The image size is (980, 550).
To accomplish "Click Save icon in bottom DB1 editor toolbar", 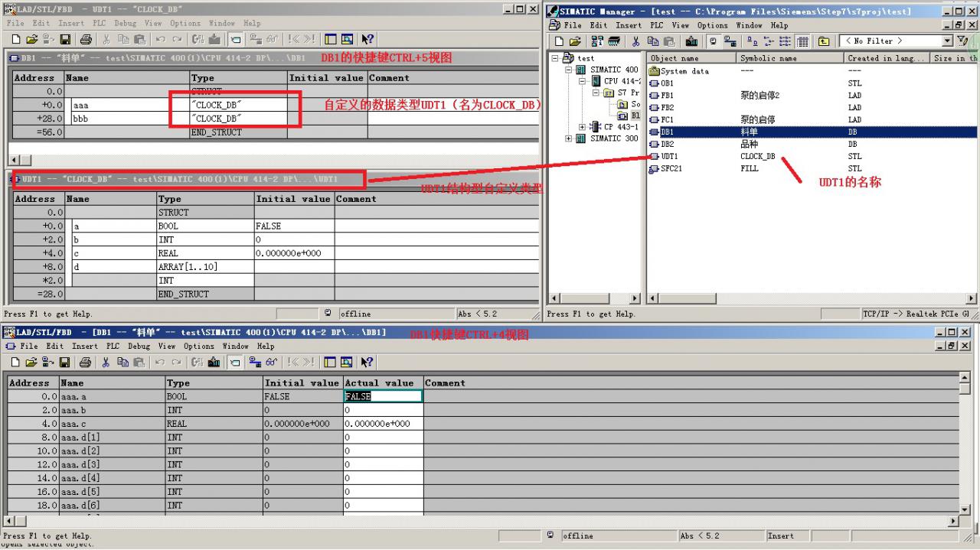I will 66,362.
